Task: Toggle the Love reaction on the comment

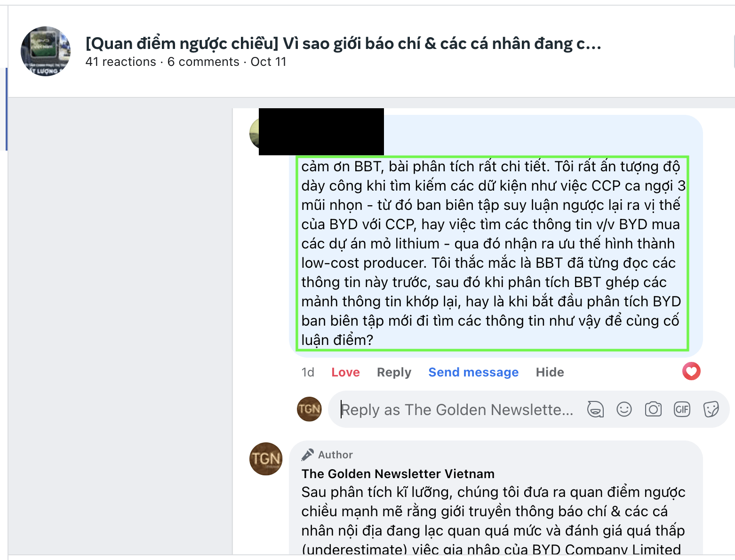Action: point(345,372)
